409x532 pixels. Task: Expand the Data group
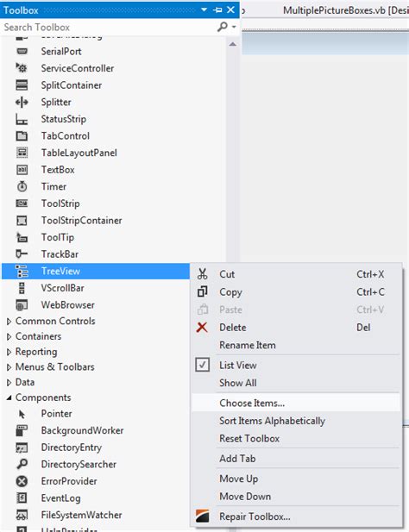(9, 382)
